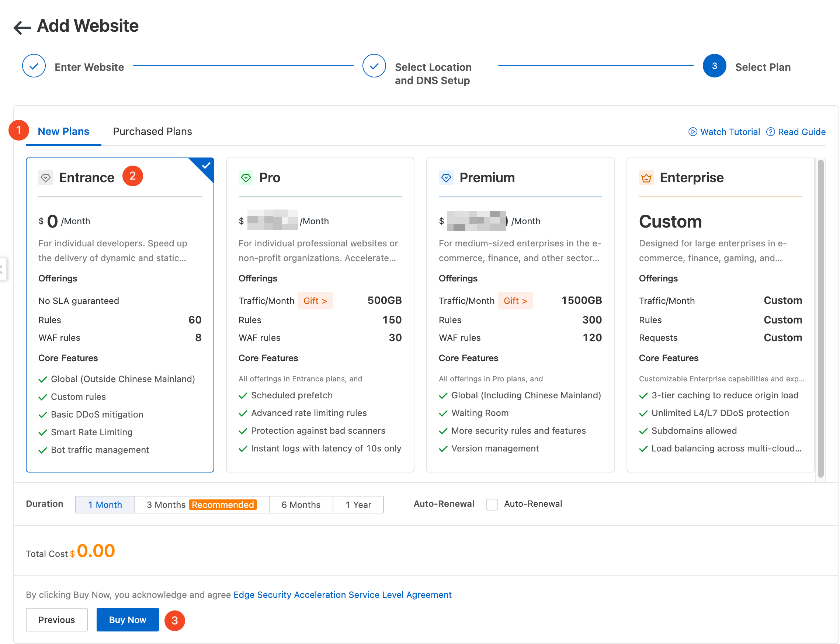This screenshot has height=644, width=840.
Task: Enable the Auto-Renewal checkbox
Action: (x=492, y=504)
